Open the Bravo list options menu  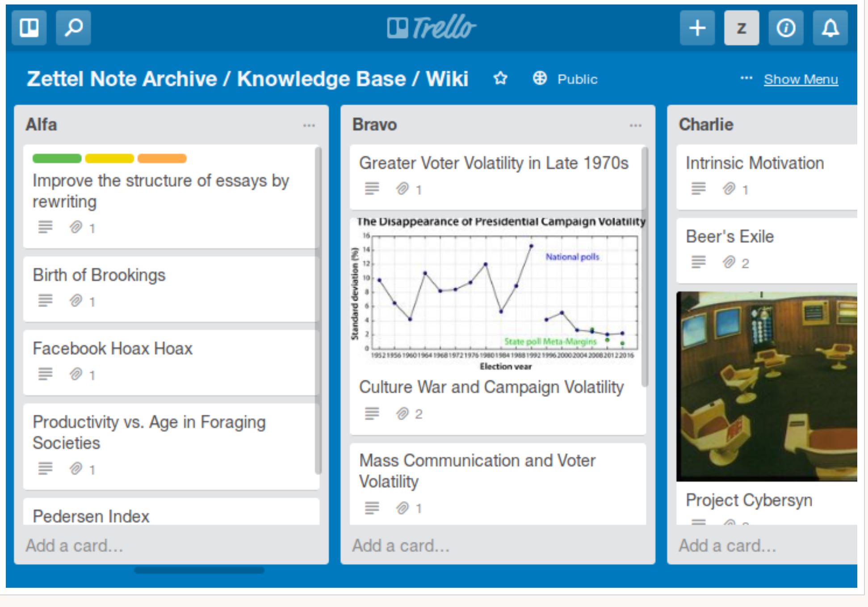click(635, 126)
